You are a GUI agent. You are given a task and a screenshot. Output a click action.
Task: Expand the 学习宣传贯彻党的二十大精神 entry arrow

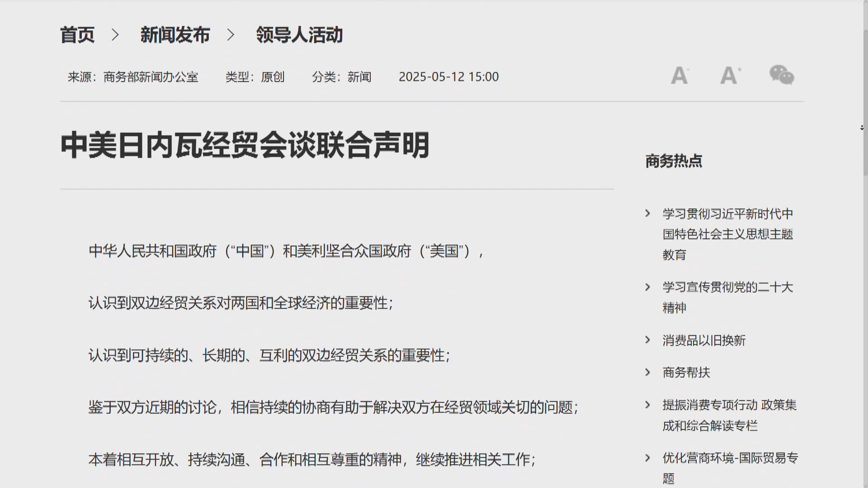[646, 287]
